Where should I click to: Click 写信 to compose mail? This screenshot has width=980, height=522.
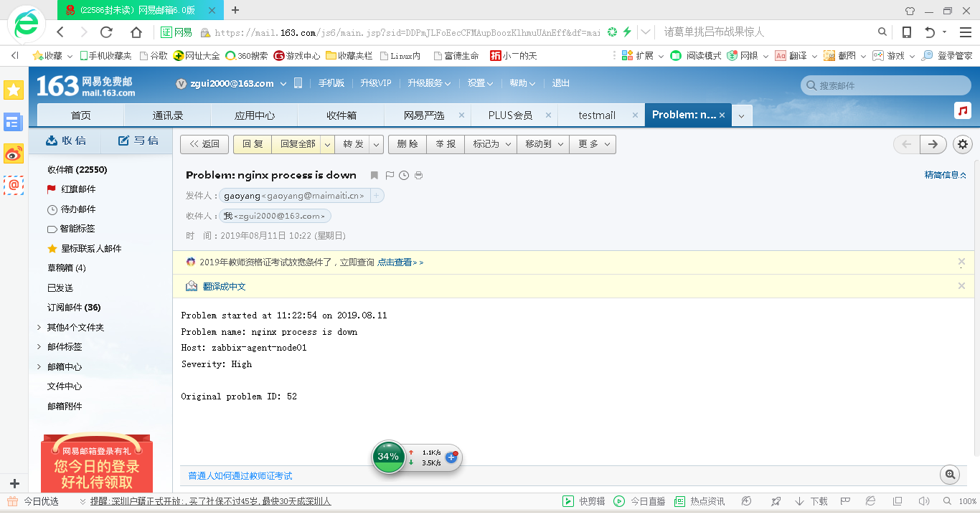pyautogui.click(x=138, y=141)
